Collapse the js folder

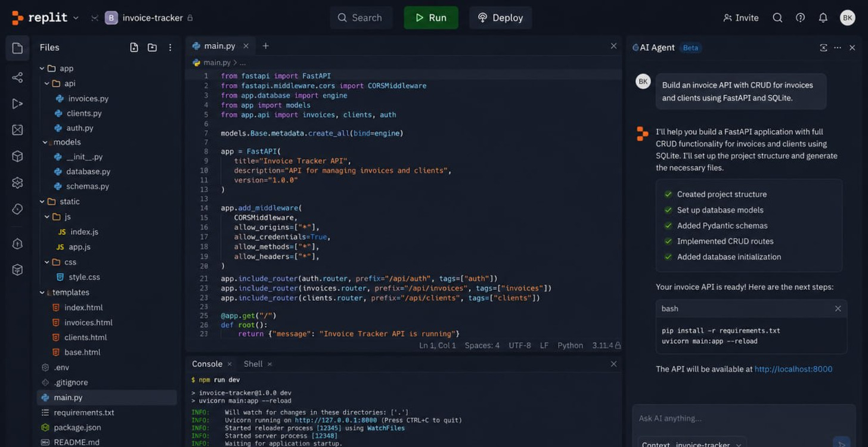[x=46, y=217]
